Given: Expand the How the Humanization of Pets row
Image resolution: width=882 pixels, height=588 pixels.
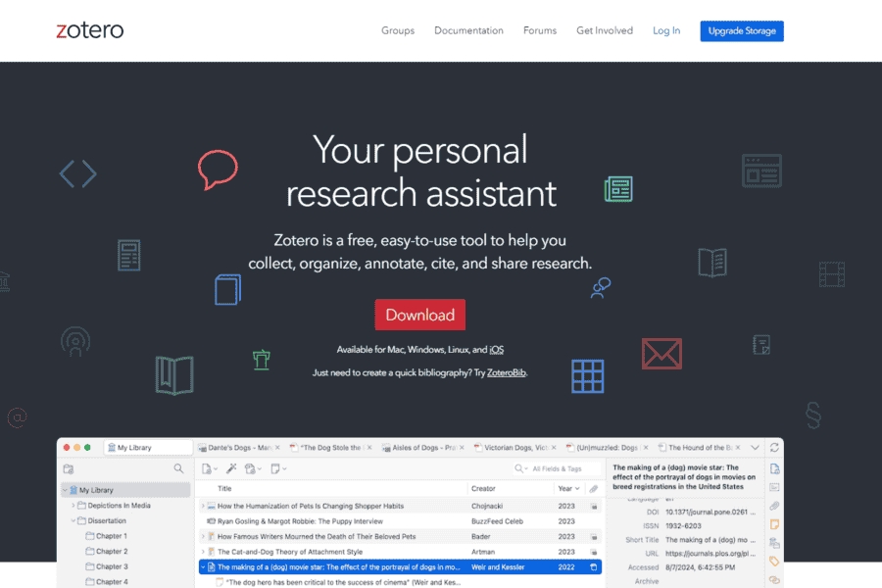Looking at the screenshot, I should [x=203, y=506].
